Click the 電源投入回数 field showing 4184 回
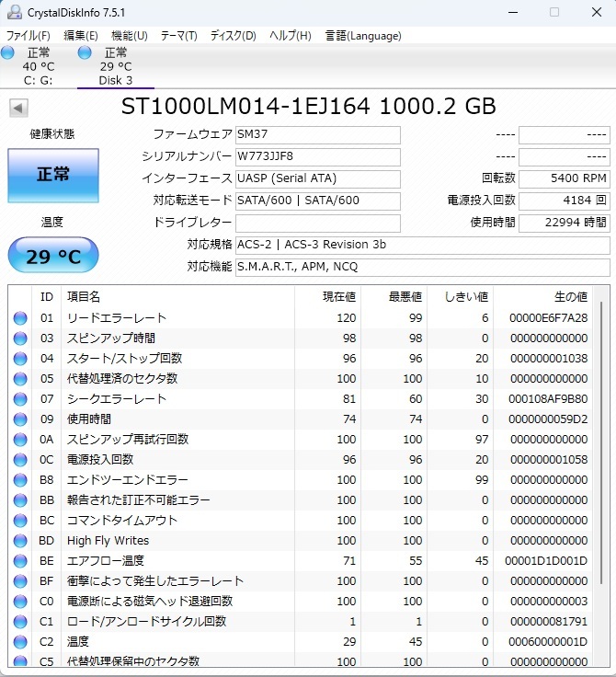 565,201
